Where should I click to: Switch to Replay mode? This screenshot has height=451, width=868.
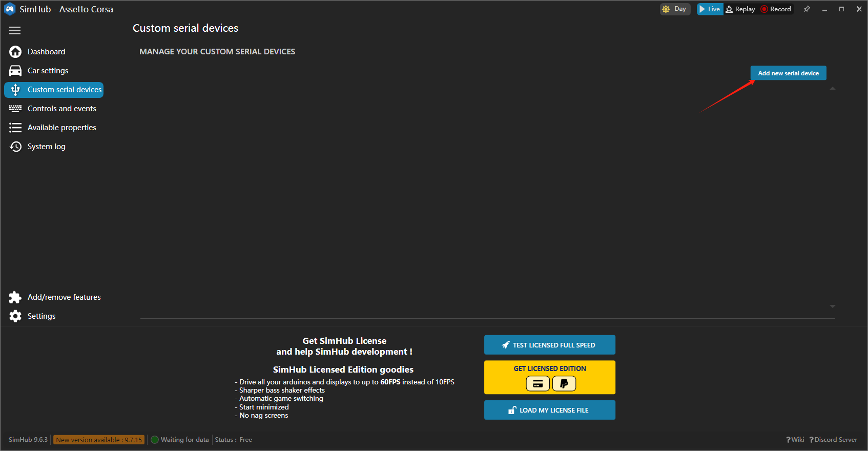pyautogui.click(x=740, y=9)
